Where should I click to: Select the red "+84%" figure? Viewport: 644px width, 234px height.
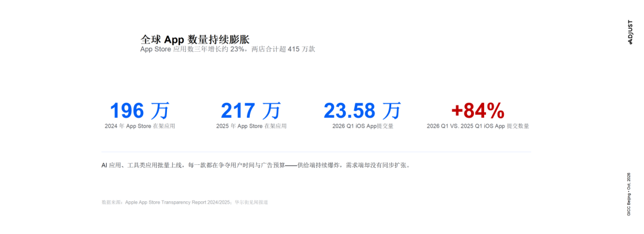478,111
